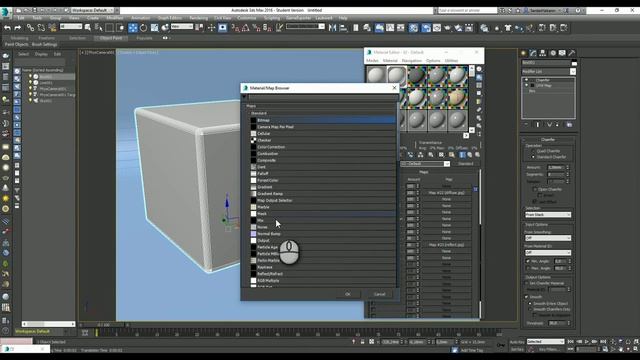Screen dimensions: 640x360
Task: Open the From Material ID dropdown
Action: pyautogui.click(x=548, y=253)
